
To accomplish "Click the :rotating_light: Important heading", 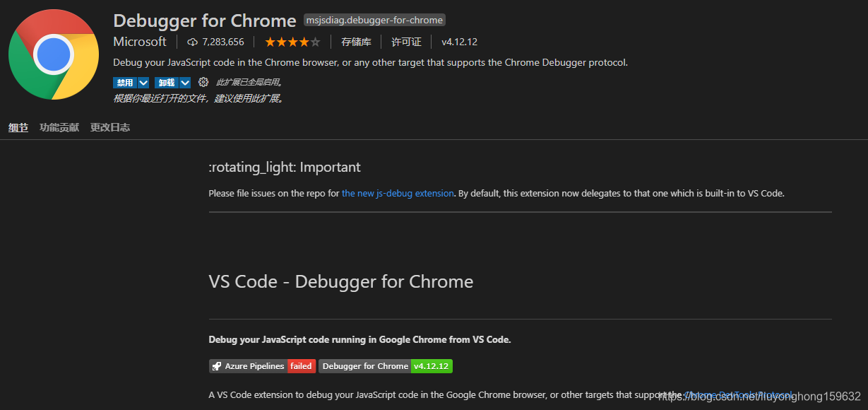I will pos(285,168).
